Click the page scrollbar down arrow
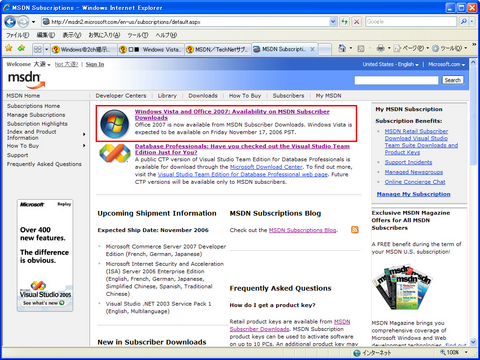This screenshot has width=480, height=360. [x=473, y=342]
